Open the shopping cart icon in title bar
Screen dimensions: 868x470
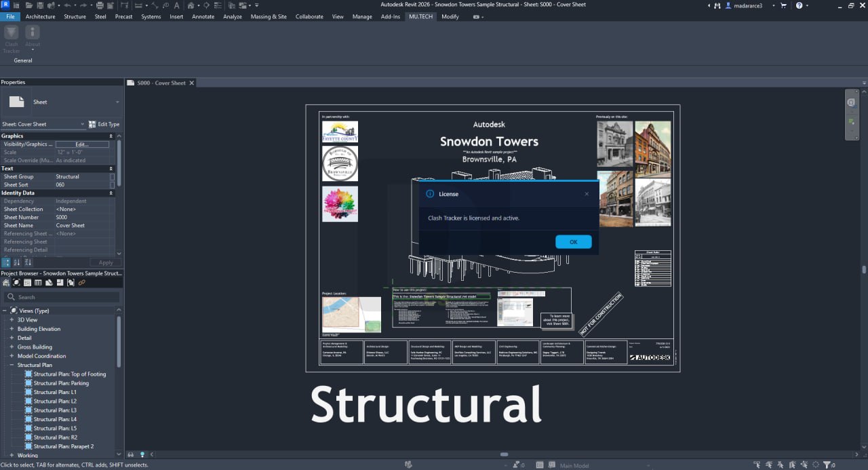[x=783, y=5]
